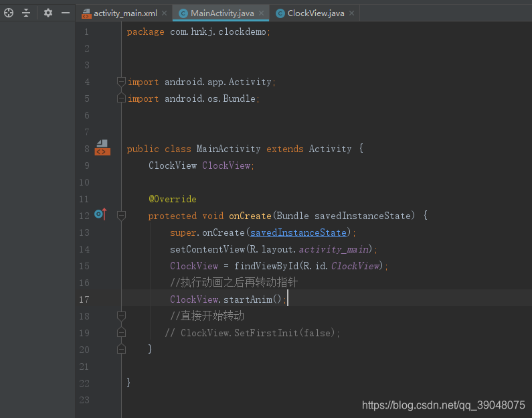Click the Chinese comment on line 18
532x418 pixels.
207,316
